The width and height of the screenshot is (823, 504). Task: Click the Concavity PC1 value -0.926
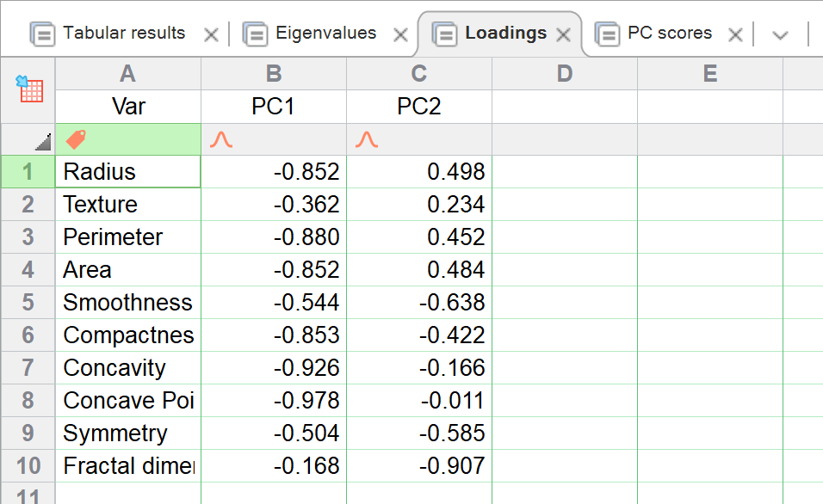pyautogui.click(x=274, y=368)
